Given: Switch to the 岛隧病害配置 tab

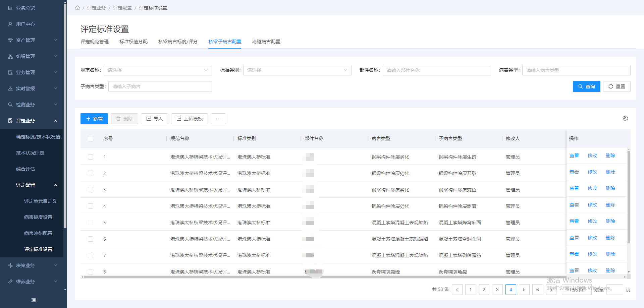Looking at the screenshot, I should 266,42.
